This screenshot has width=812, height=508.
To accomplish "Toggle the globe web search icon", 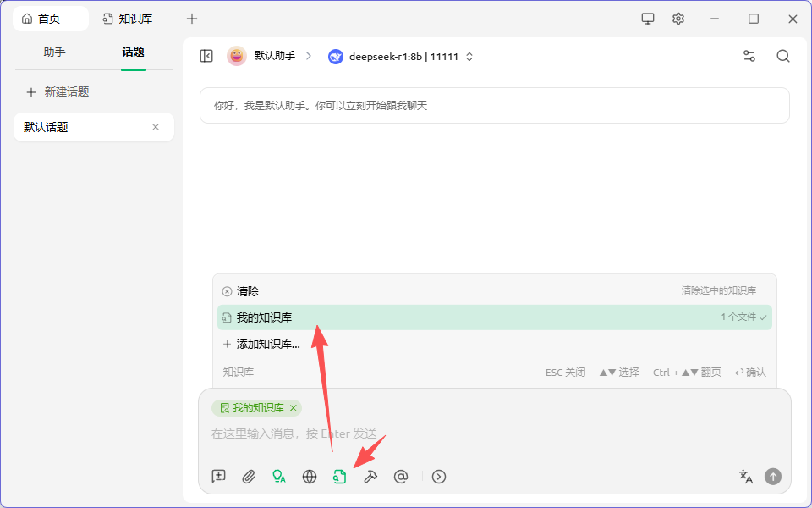I will point(310,477).
